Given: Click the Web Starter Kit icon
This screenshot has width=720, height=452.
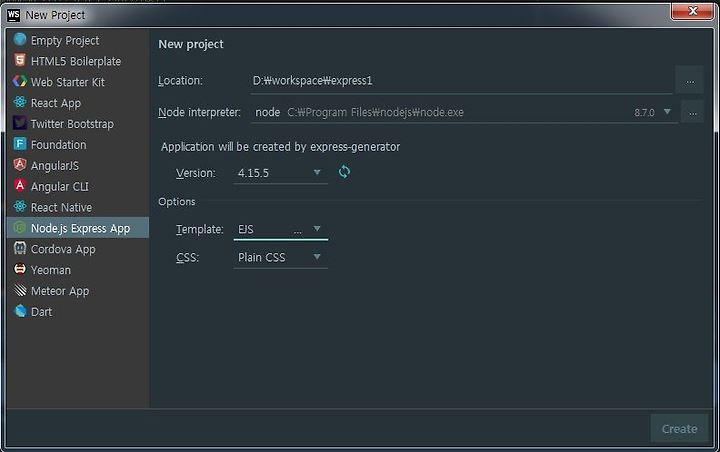Looking at the screenshot, I should point(20,81).
